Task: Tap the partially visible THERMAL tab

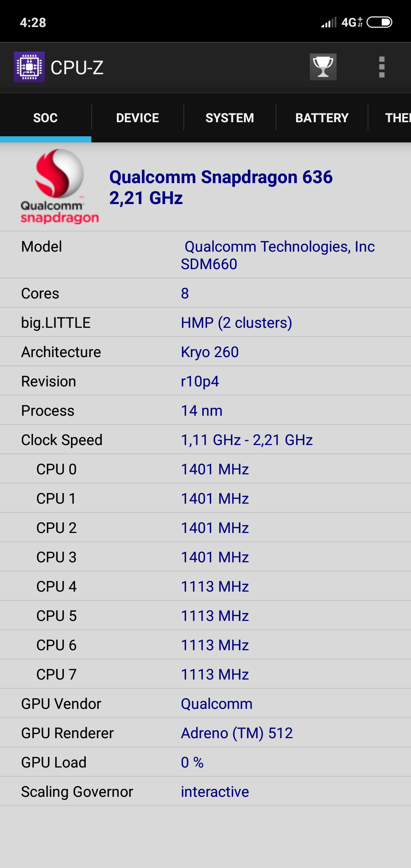Action: pyautogui.click(x=396, y=118)
